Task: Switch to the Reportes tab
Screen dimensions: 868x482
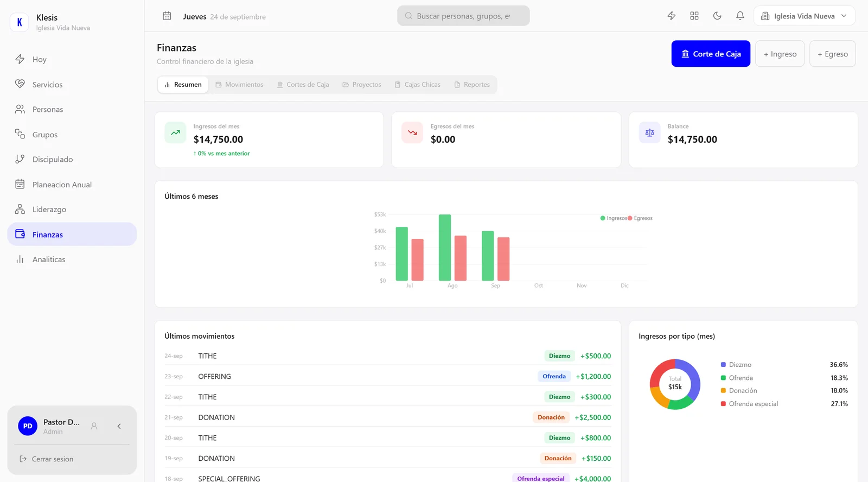Action: point(472,85)
